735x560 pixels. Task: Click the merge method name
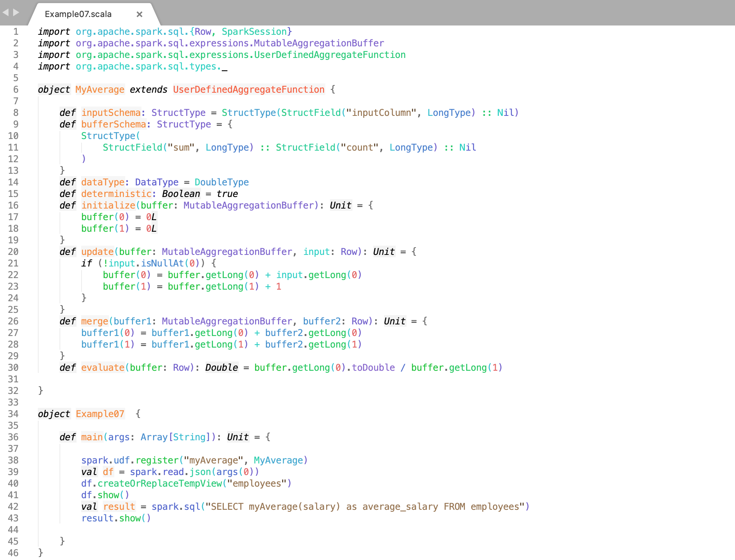[x=95, y=321]
